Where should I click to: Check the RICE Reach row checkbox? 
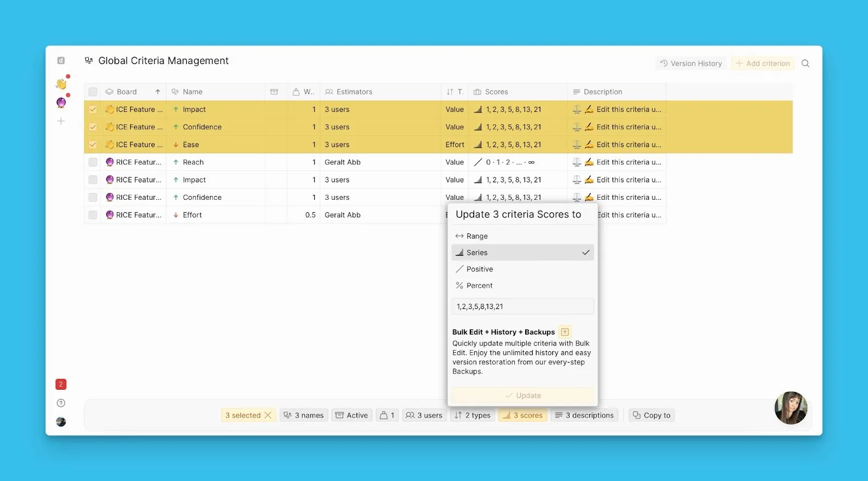click(x=93, y=162)
